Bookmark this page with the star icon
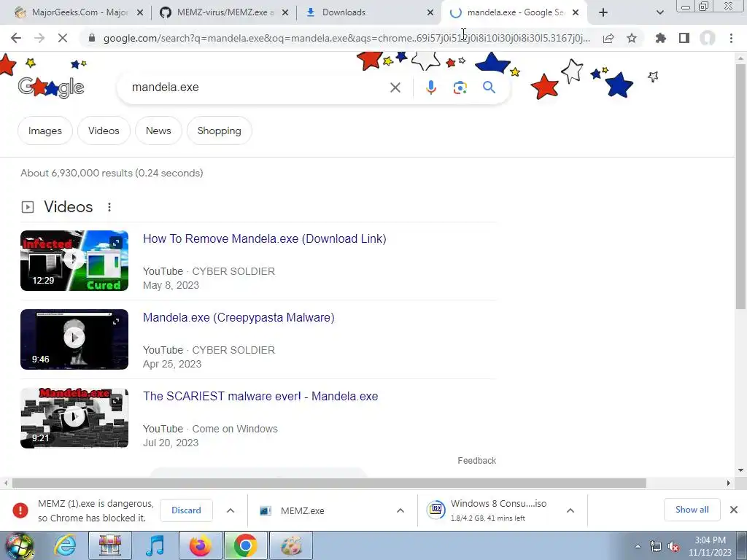Viewport: 747px width, 560px height. (x=632, y=38)
